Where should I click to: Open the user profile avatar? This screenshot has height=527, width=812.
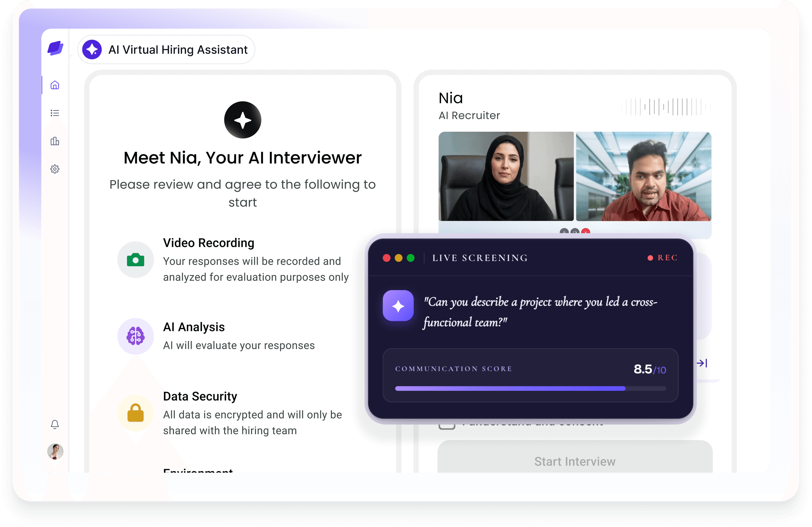[x=55, y=451]
